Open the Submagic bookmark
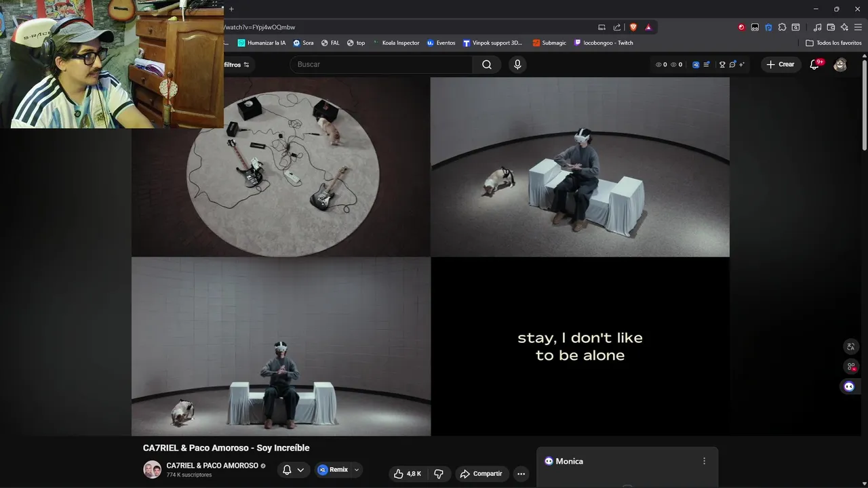868x488 pixels. pos(549,43)
